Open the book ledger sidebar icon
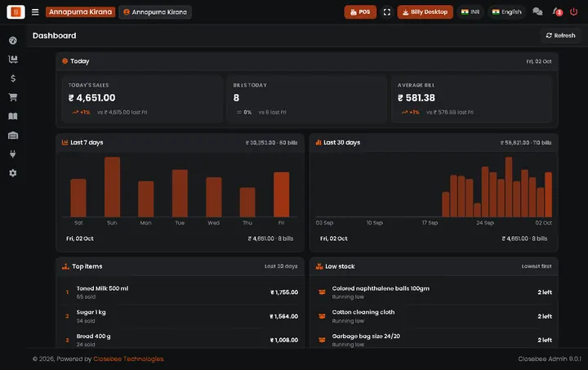This screenshot has height=370, width=588. [x=13, y=116]
